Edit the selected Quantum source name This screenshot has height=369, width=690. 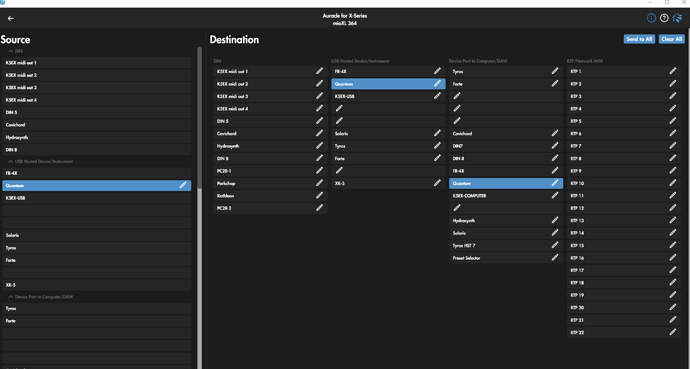183,185
